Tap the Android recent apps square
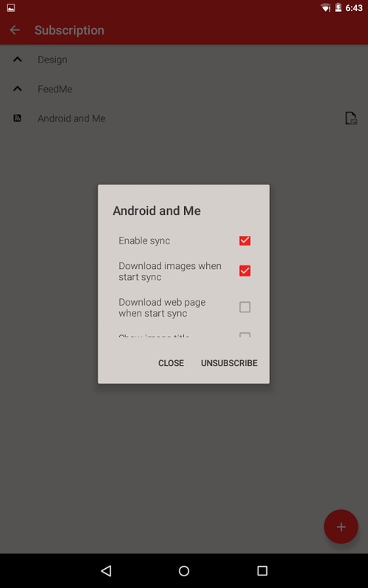This screenshot has height=588, width=368. pyautogui.click(x=262, y=571)
